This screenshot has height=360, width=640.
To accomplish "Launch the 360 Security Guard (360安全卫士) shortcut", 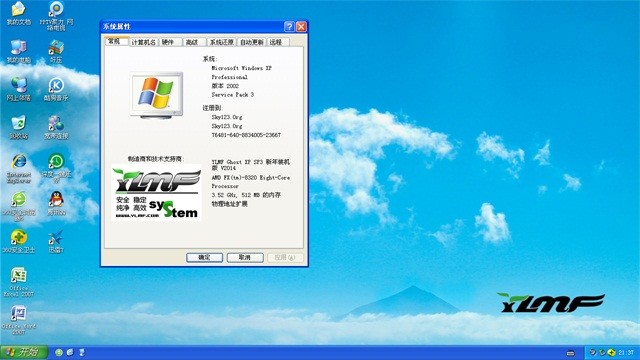I will pos(18,241).
